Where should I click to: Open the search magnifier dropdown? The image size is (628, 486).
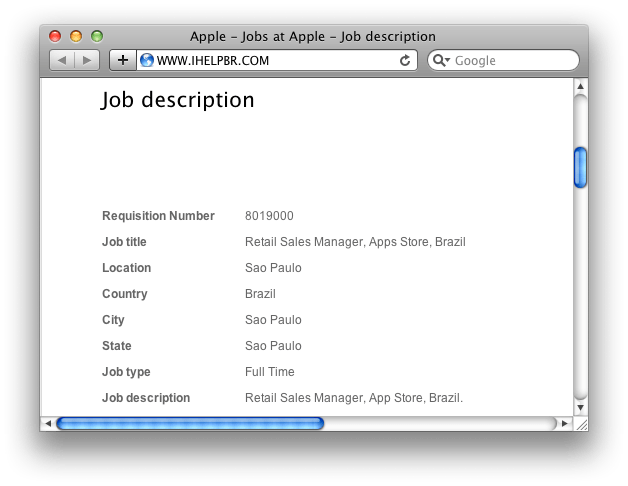pos(441,60)
